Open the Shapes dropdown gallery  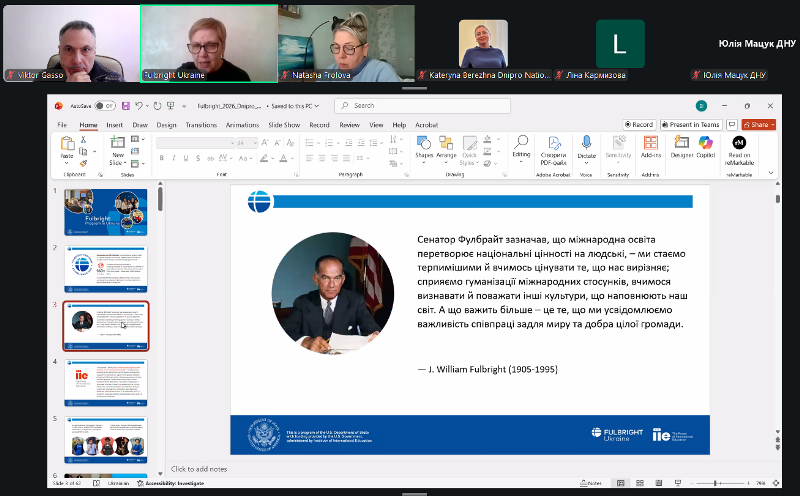click(x=424, y=148)
